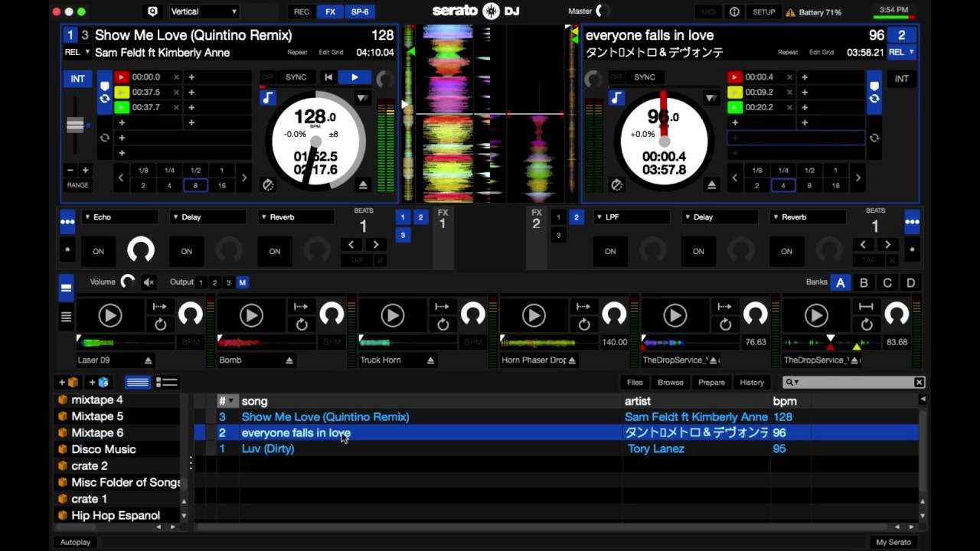Open FX 1 Reverb effect dropdown
980x551 pixels.
[x=296, y=217]
